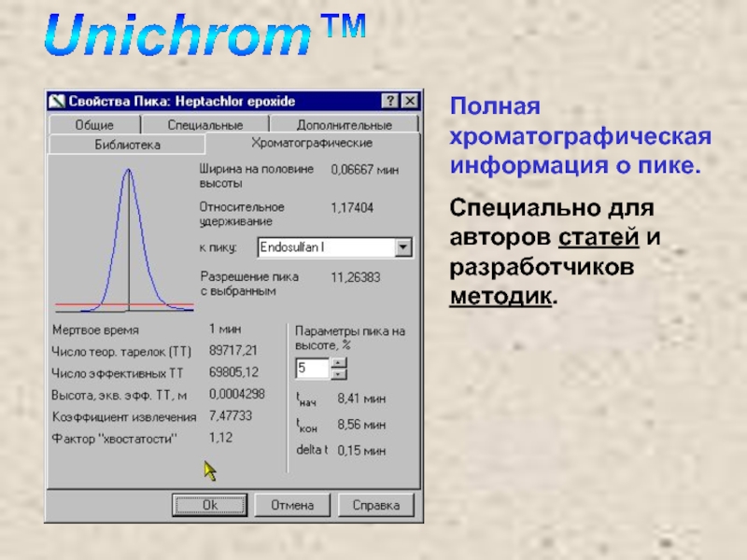
Task: Select the Дополнительные tab
Action: pos(344,125)
